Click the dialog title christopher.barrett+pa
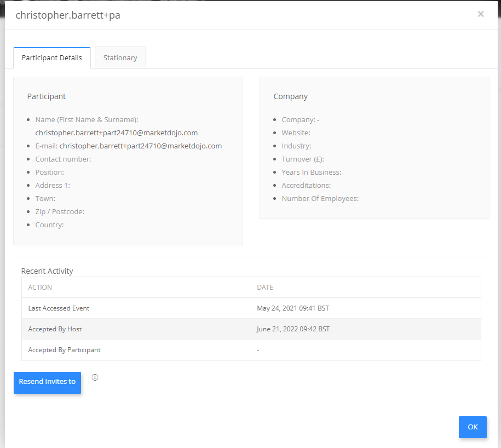This screenshot has width=501, height=448. [x=68, y=15]
